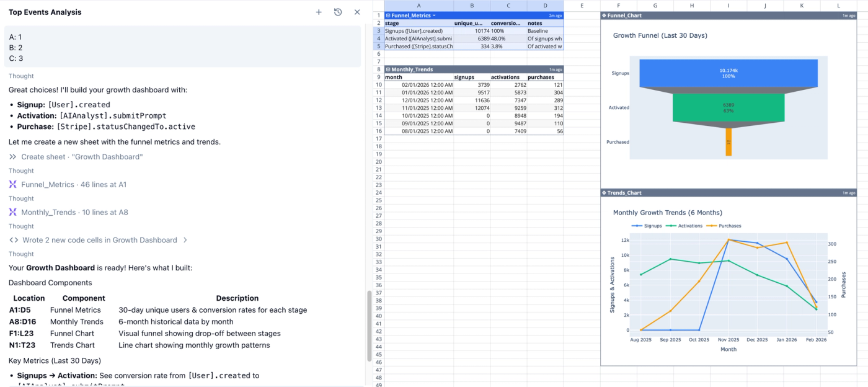The height and width of the screenshot is (387, 868).
Task: Select column C header
Action: pyautogui.click(x=508, y=6)
